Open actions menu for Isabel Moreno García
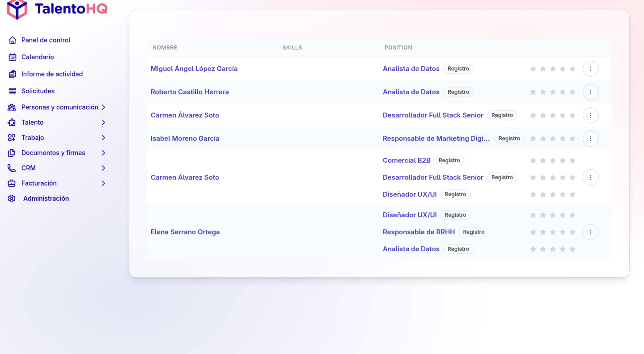The height and width of the screenshot is (354, 644). click(x=590, y=139)
